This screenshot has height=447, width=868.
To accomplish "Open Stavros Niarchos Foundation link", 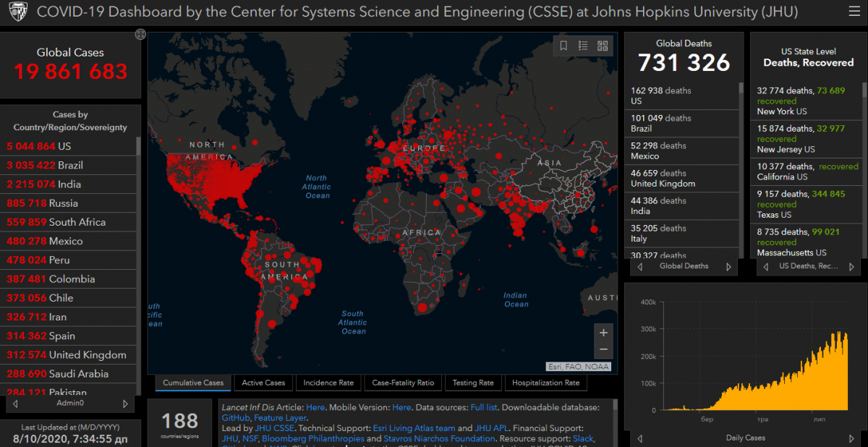I will click(x=439, y=438).
